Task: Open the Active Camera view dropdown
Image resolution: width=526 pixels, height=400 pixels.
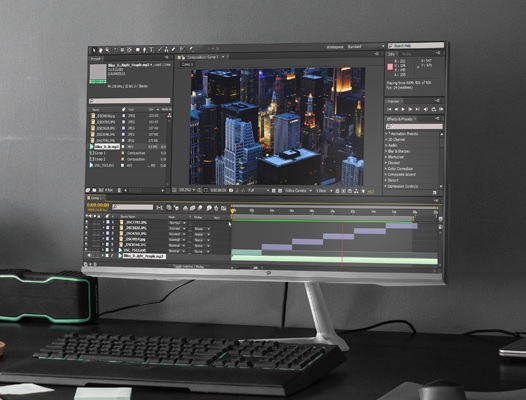Action: pos(298,191)
